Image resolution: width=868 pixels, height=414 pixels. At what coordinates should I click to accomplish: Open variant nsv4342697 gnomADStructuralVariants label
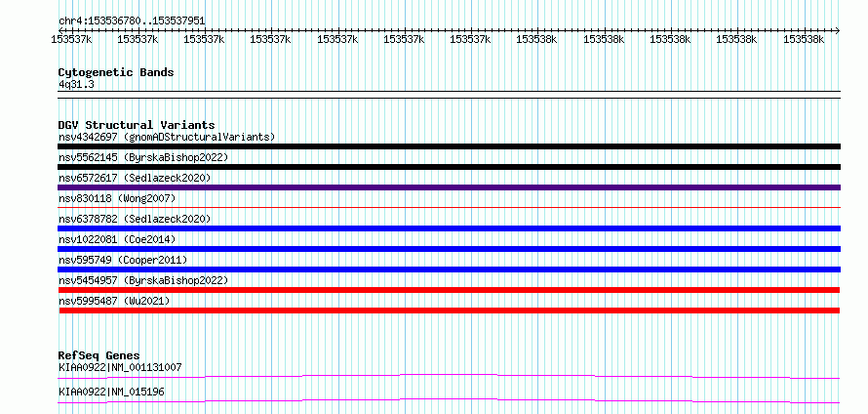pos(167,137)
